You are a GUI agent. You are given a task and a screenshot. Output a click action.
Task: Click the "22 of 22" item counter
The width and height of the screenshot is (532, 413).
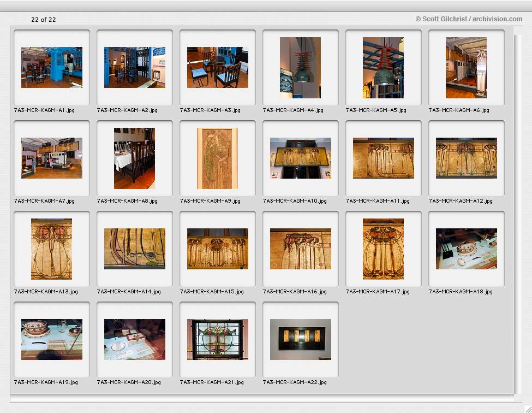pyautogui.click(x=44, y=20)
